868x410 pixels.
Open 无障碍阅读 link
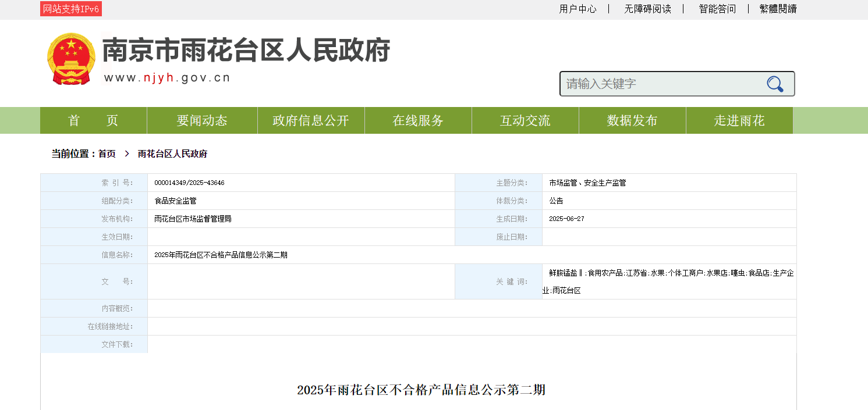coord(647,9)
